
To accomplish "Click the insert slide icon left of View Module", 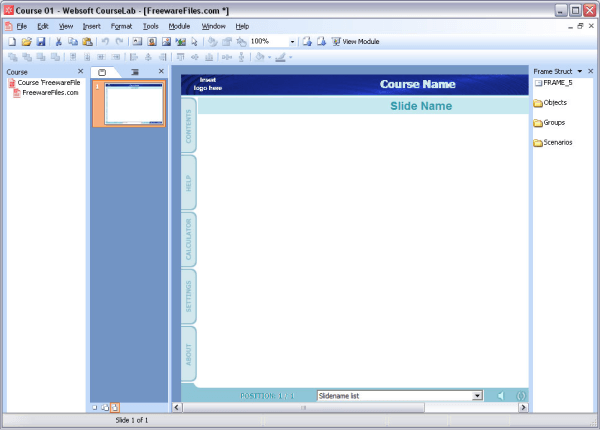I will tap(307, 41).
